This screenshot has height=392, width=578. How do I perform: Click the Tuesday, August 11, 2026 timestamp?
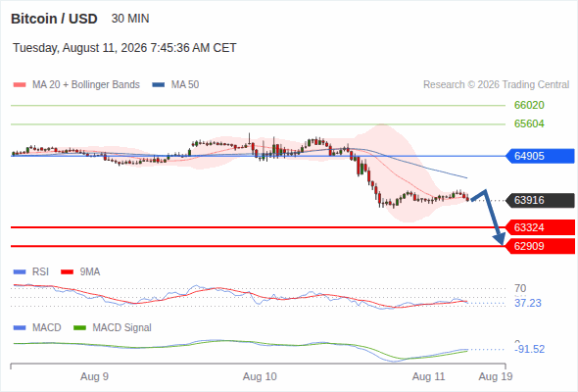click(x=124, y=48)
